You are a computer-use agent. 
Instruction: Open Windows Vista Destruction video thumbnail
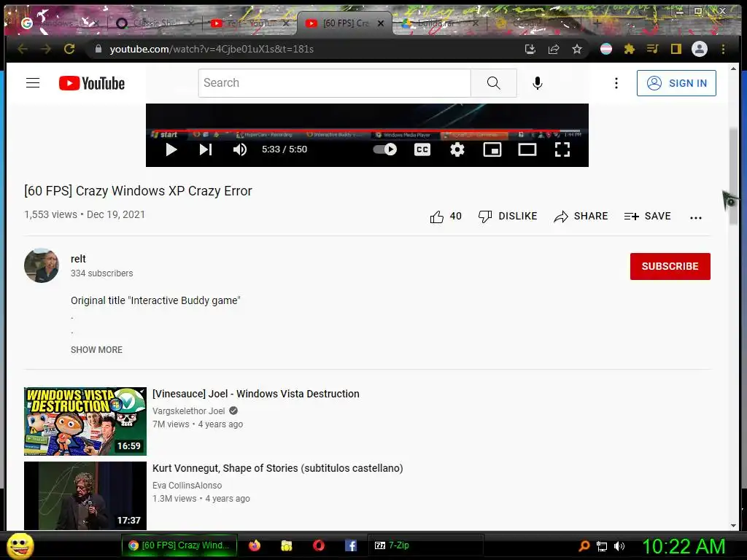pyautogui.click(x=85, y=421)
